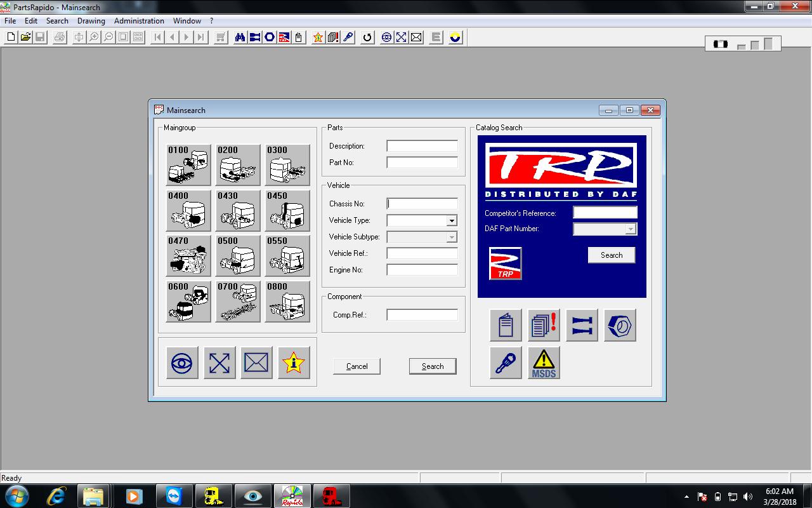Click the Part No input field
Screen dimensions: 812x508
point(422,162)
